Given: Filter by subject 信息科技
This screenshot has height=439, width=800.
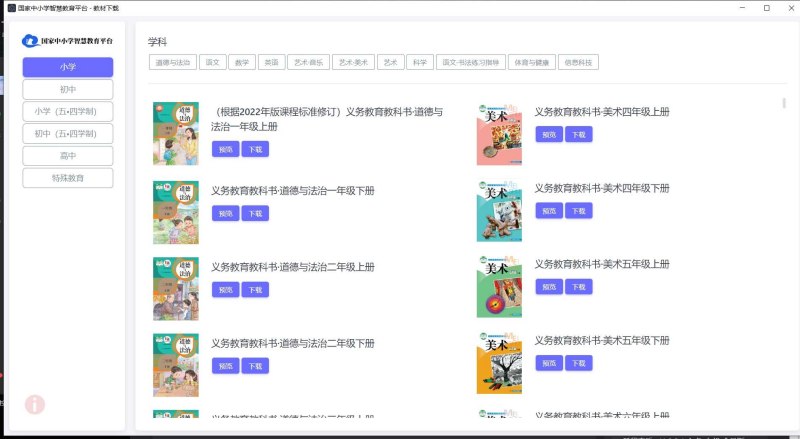Looking at the screenshot, I should click(578, 62).
